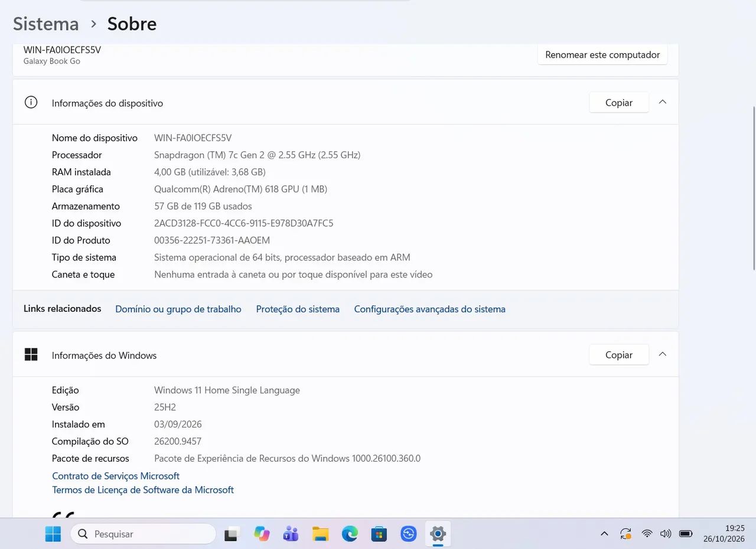
Task: Open Domínio ou grupo de trabalho link
Action: [178, 309]
